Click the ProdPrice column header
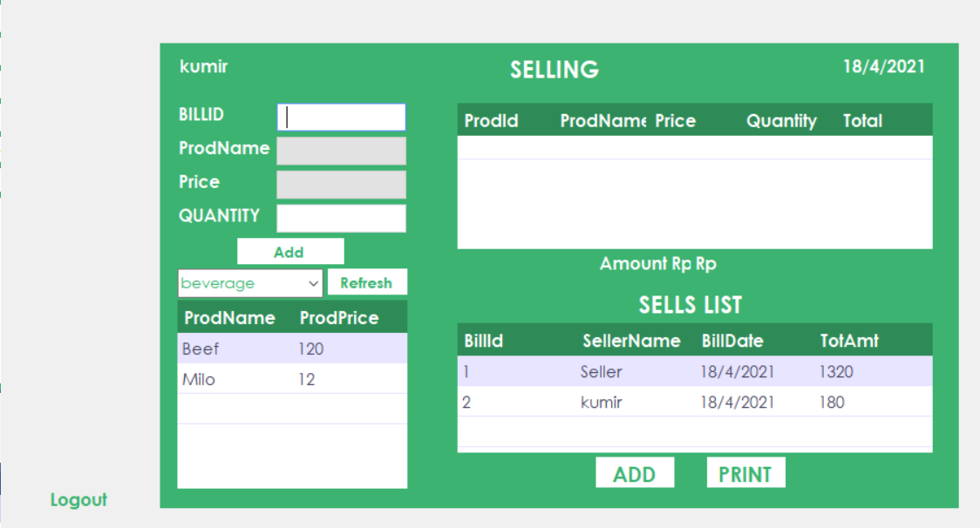The height and width of the screenshot is (528, 980). [x=338, y=318]
